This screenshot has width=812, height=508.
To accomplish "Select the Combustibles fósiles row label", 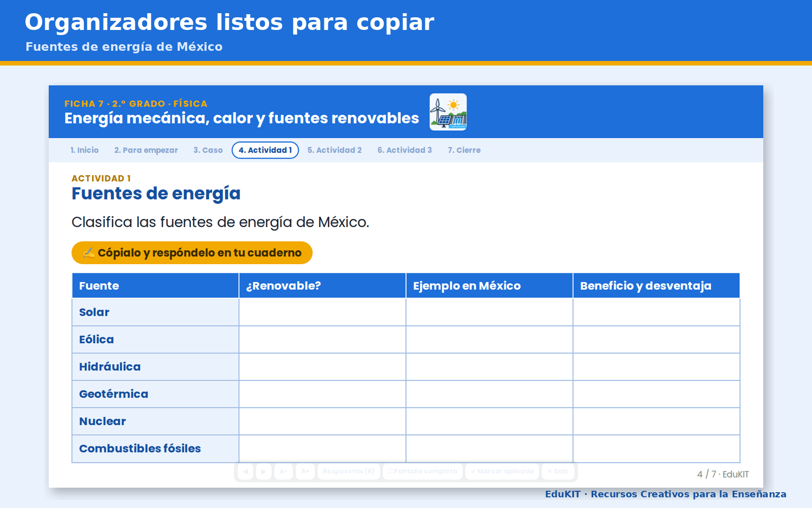I will point(155,449).
